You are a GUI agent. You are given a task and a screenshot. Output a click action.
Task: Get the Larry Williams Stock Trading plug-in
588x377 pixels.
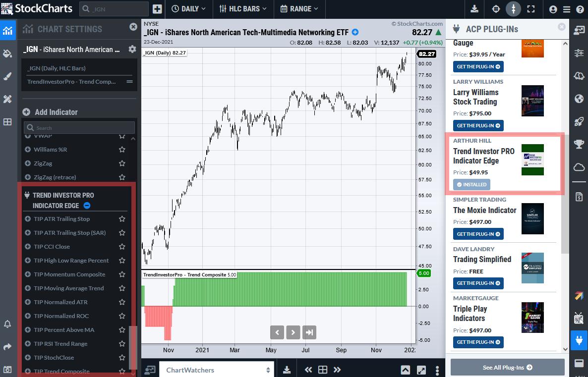tap(478, 126)
